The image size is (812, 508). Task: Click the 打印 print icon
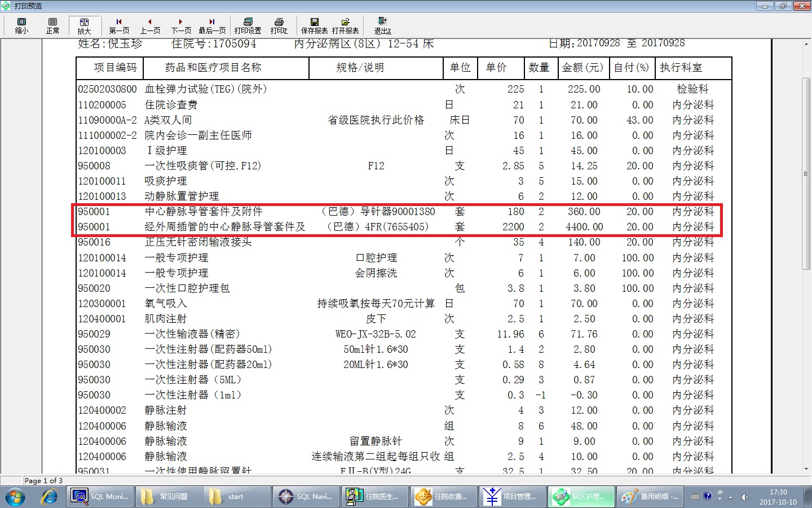pyautogui.click(x=279, y=26)
